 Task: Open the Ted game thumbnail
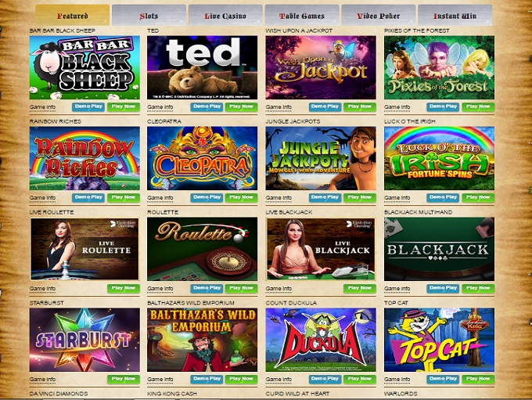coord(202,67)
